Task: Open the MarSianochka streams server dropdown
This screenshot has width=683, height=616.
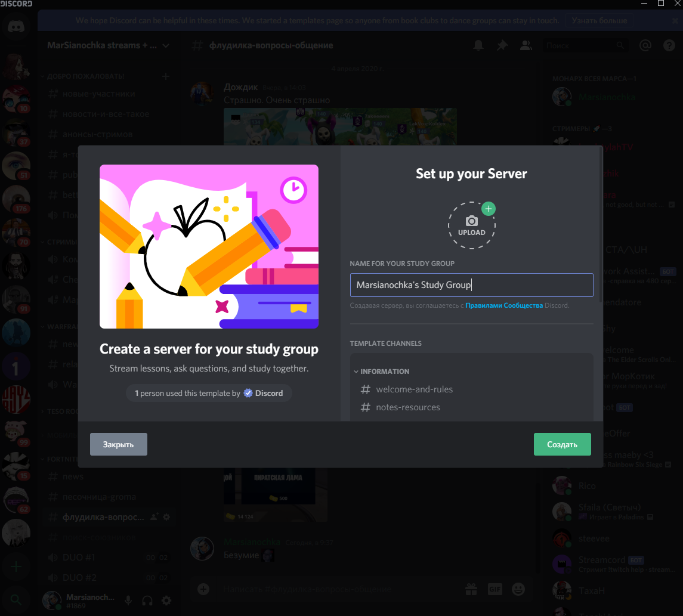Action: tap(108, 45)
